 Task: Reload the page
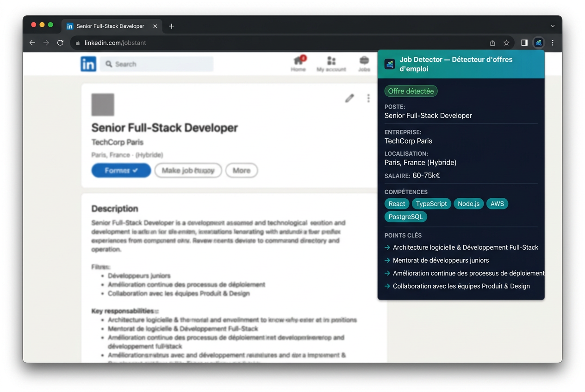tap(60, 43)
